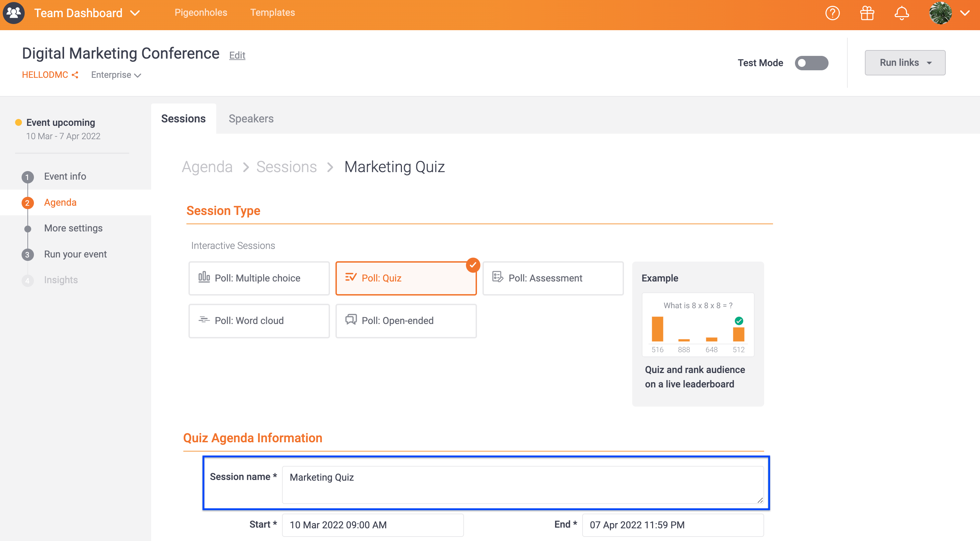Click the word cloud lines icon

(x=204, y=320)
